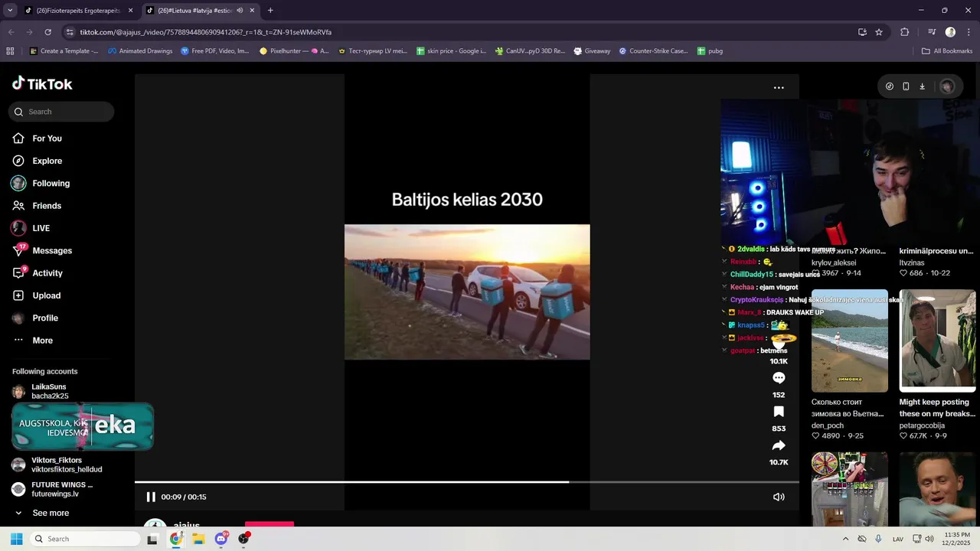Open the clock 11:35 PM calendar
980x551 pixels.
point(956,539)
